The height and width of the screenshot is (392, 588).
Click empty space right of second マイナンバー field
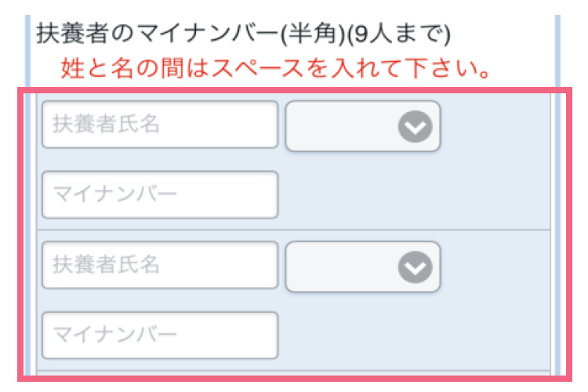pos(408,335)
